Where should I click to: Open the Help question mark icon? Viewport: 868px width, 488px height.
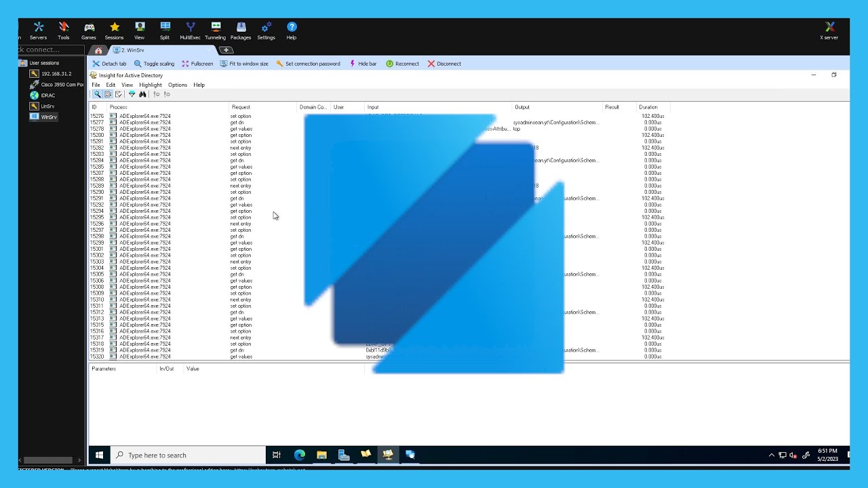[x=292, y=30]
